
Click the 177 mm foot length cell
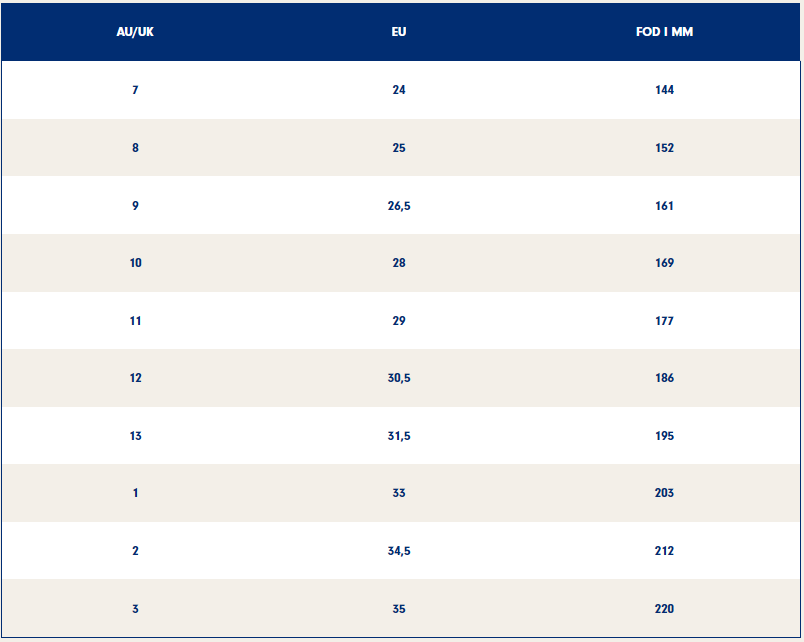[664, 321]
